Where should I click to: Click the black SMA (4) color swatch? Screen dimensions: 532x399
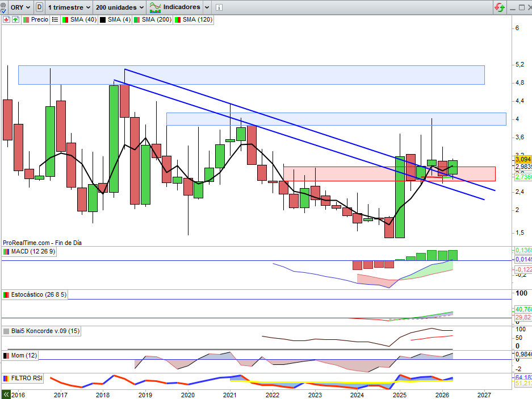pyautogui.click(x=102, y=20)
